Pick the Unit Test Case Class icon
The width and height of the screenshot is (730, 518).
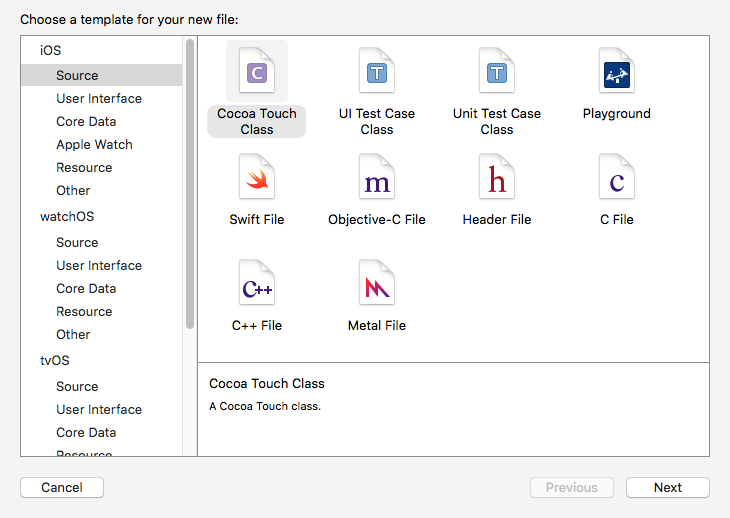point(497,72)
